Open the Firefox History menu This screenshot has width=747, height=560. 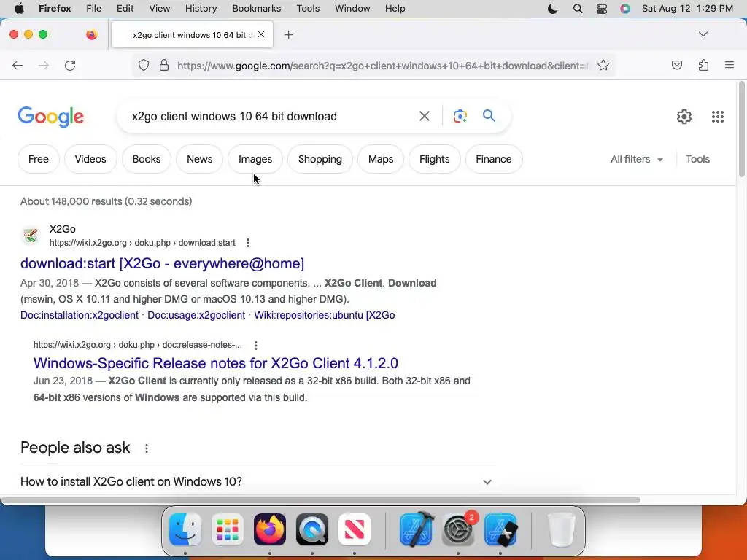tap(201, 9)
